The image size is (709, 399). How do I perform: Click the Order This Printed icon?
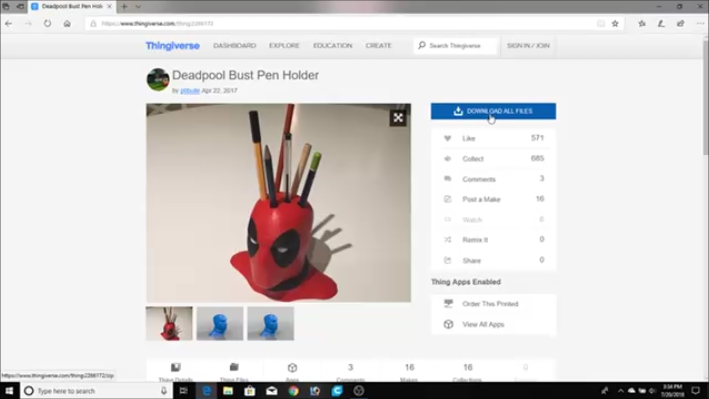448,304
